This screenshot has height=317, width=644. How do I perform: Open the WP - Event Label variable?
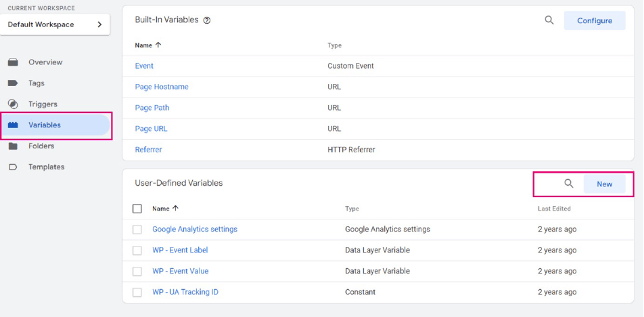coord(180,250)
